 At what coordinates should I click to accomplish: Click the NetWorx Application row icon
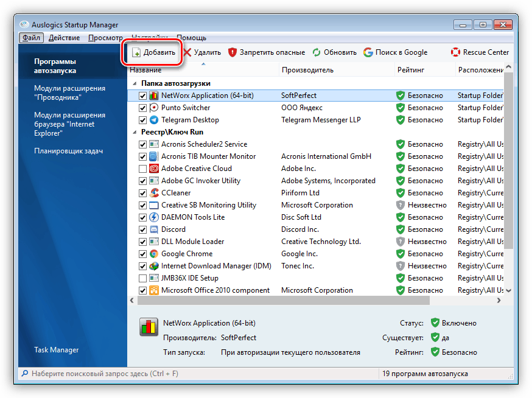pos(154,96)
